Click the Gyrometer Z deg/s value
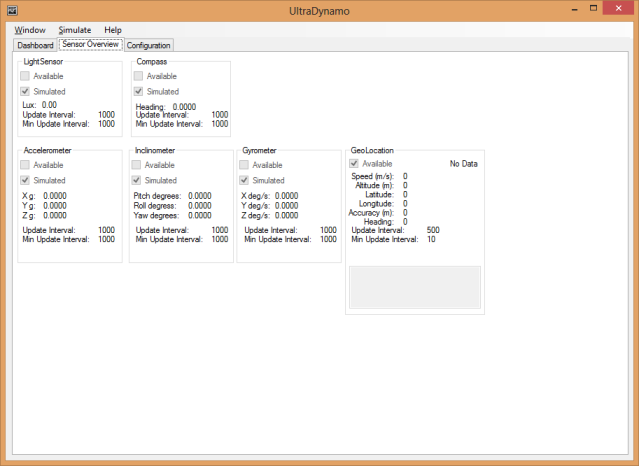 tap(286, 215)
